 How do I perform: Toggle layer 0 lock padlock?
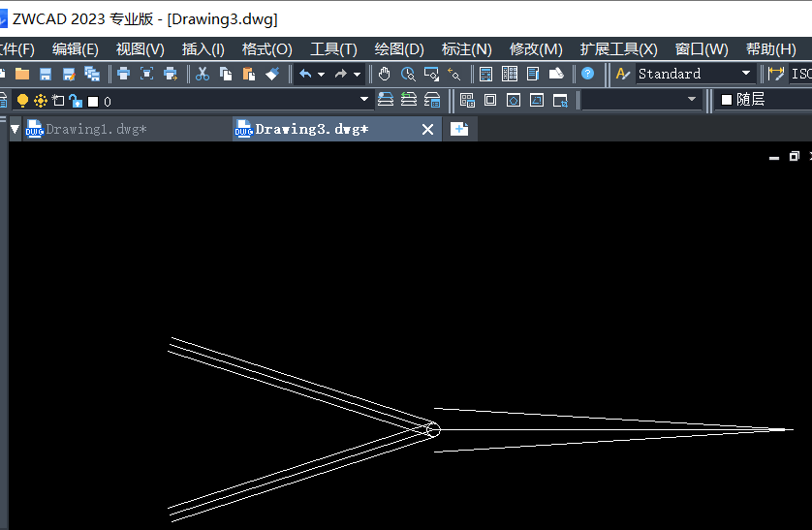76,101
